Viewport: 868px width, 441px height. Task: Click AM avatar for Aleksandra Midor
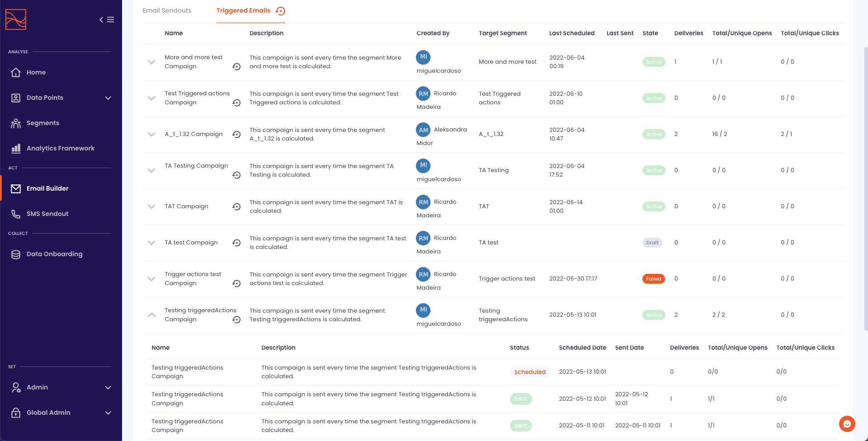point(423,130)
